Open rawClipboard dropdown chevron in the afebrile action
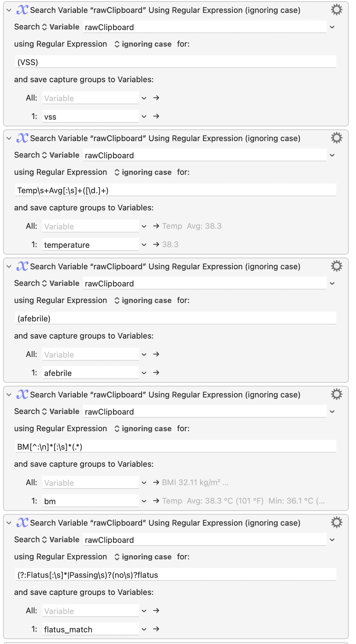Viewport: 356px width, 644px height. pyautogui.click(x=332, y=283)
